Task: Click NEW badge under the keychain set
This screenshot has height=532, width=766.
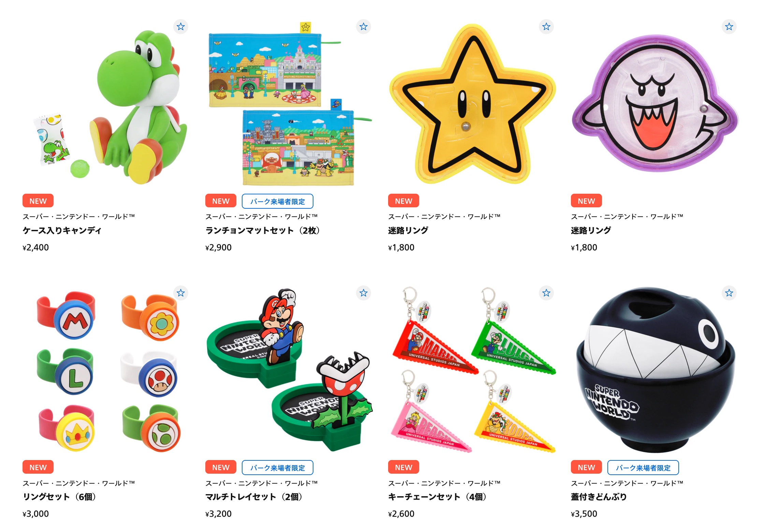Action: click(x=403, y=467)
